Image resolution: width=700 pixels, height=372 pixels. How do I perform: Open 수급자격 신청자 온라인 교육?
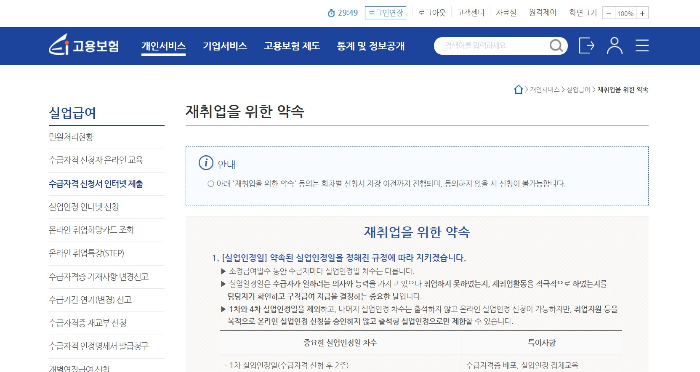tap(96, 160)
